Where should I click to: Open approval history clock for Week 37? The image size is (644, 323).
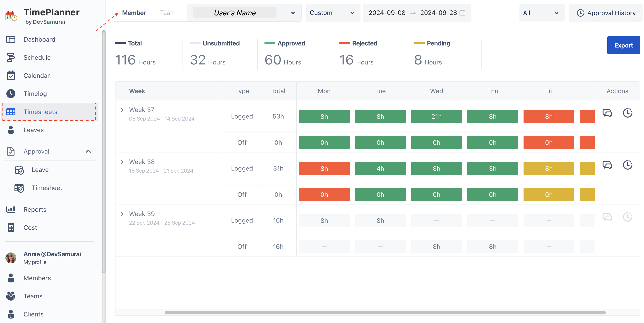click(627, 113)
